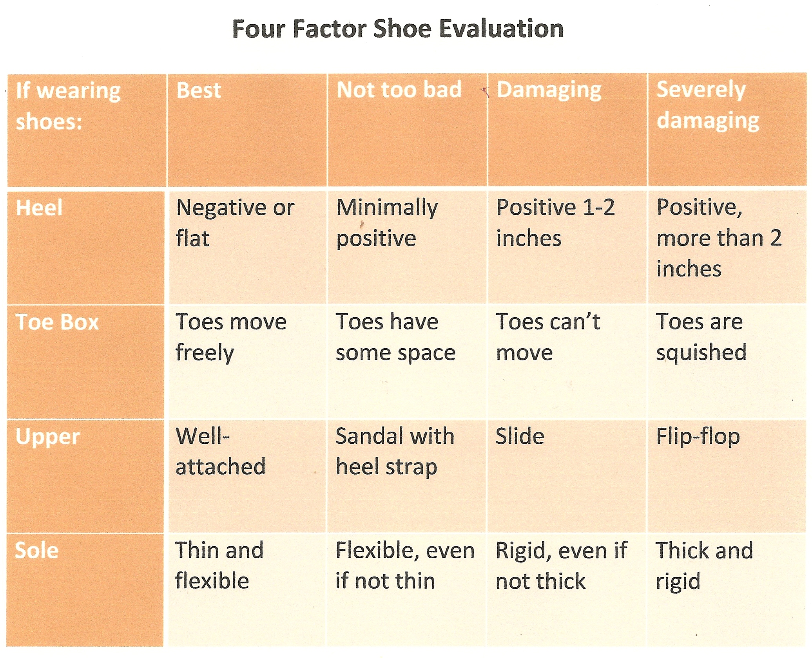Select the 'Minimally positive' cell
This screenshot has height=658, width=812.
tap(387, 222)
